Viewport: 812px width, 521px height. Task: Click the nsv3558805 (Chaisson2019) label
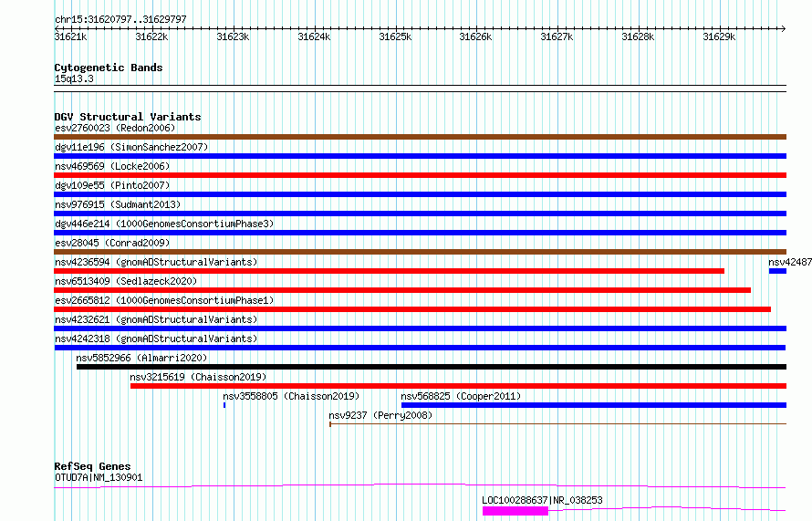(291, 396)
